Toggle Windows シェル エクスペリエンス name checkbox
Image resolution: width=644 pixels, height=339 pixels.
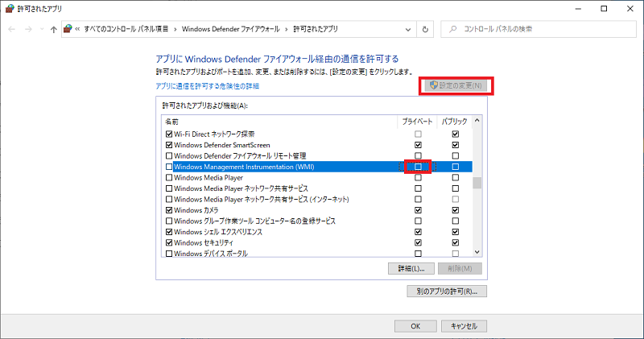[x=169, y=232]
